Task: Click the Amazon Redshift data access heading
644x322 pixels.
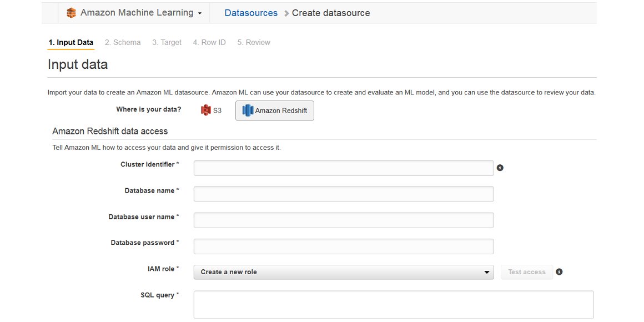Action: click(110, 132)
